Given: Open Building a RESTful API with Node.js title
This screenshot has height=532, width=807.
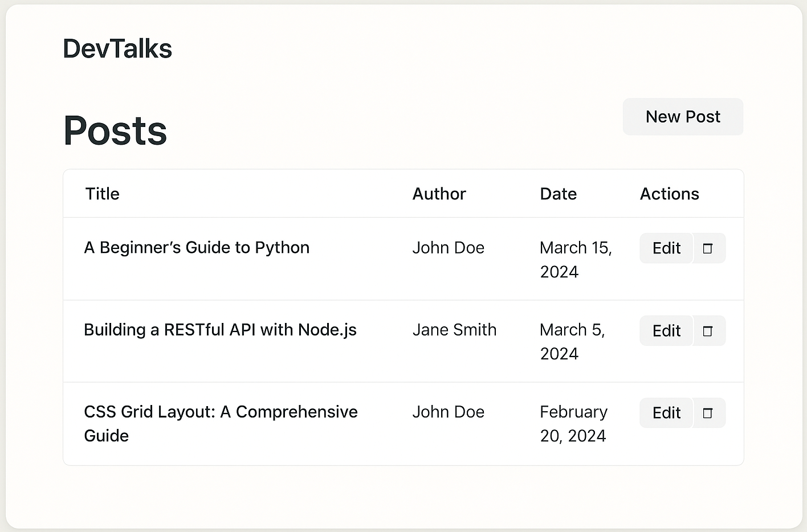Looking at the screenshot, I should pyautogui.click(x=220, y=330).
